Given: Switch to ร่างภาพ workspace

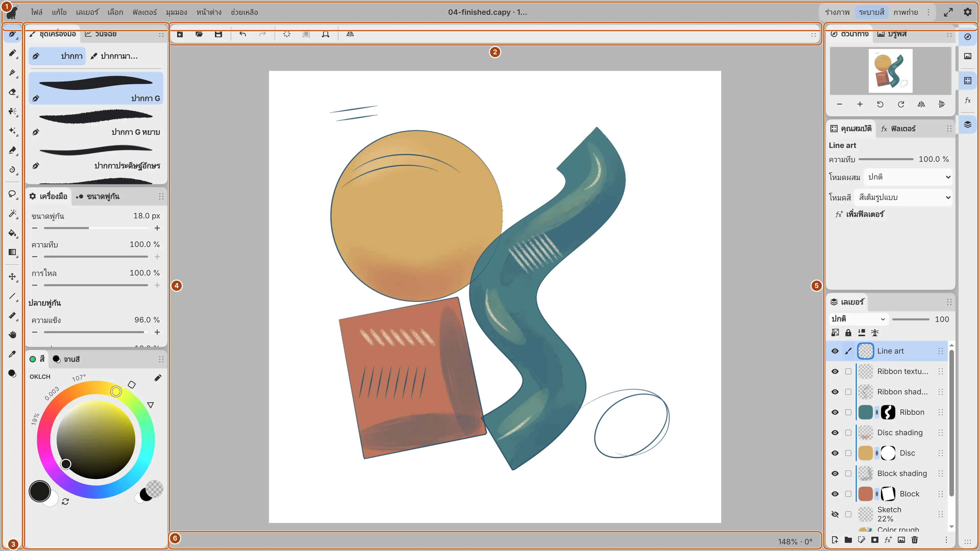Looking at the screenshot, I should coord(837,12).
